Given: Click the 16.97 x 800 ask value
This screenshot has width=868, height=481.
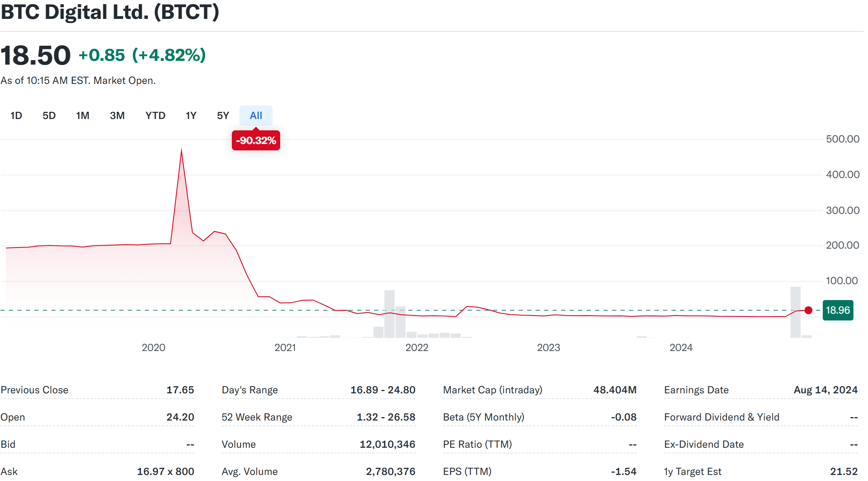Looking at the screenshot, I should (165, 472).
